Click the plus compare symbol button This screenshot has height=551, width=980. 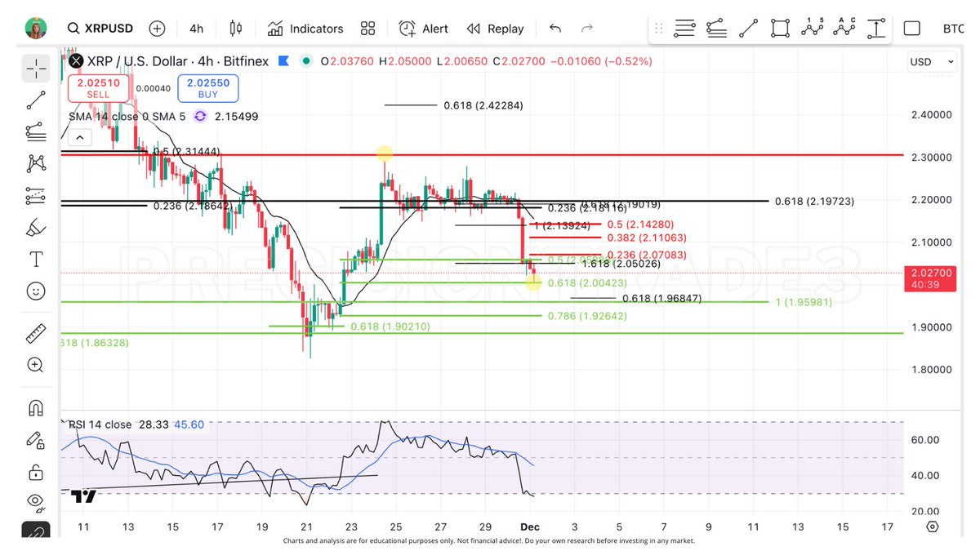pos(158,29)
